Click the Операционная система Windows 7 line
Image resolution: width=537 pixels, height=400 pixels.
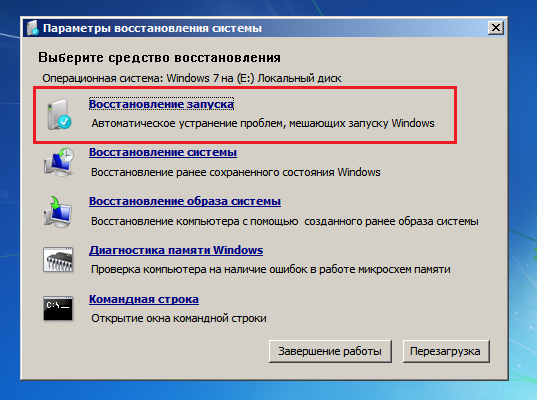[192, 78]
